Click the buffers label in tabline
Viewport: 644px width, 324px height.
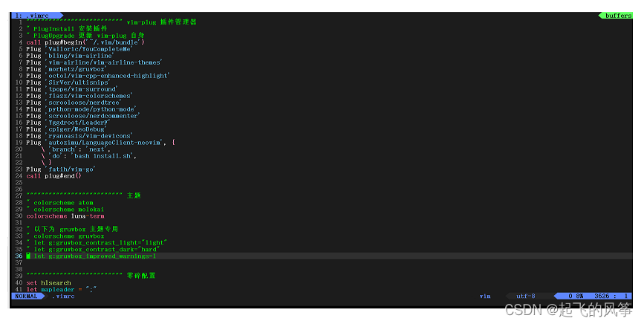pos(616,16)
